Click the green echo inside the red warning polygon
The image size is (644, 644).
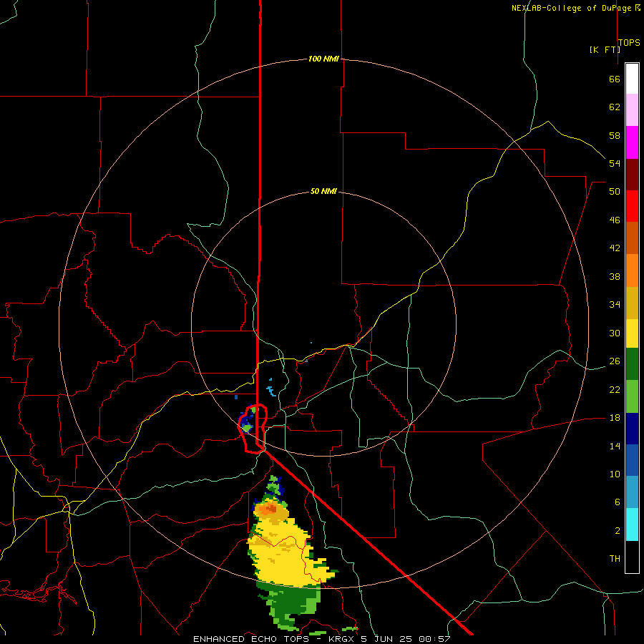[247, 428]
